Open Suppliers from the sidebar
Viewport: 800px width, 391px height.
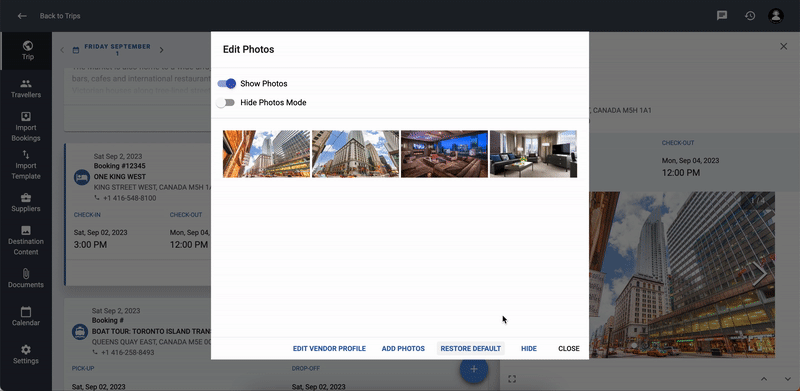pyautogui.click(x=26, y=203)
